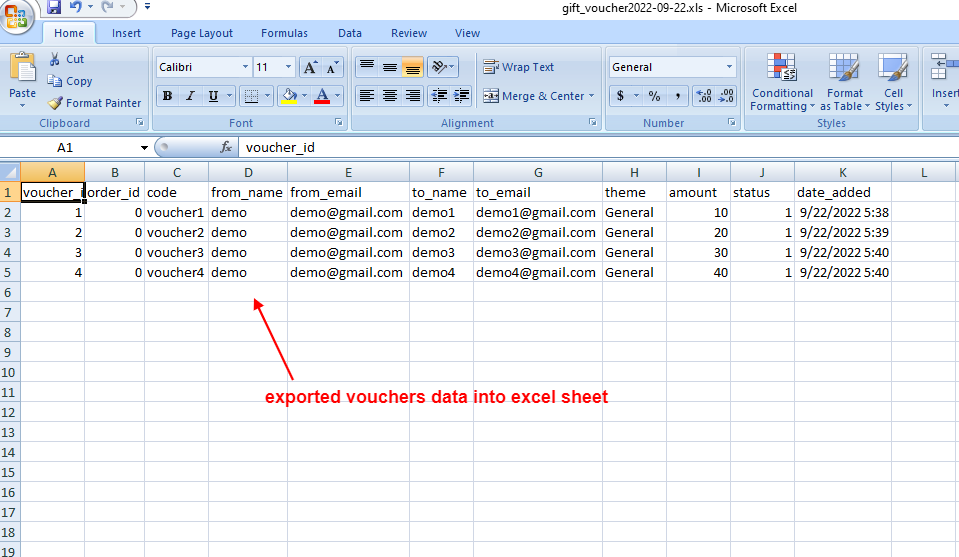Click the Format Painter brush icon

click(x=55, y=103)
